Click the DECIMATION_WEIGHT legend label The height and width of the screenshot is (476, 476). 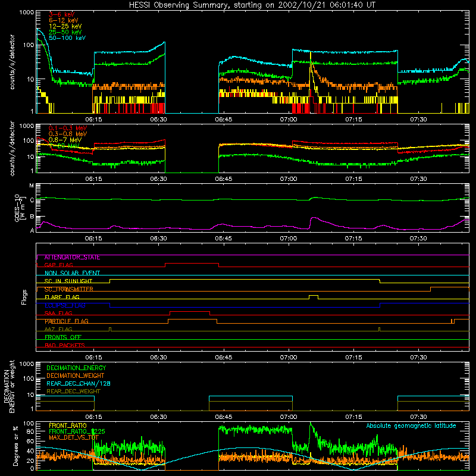76,376
